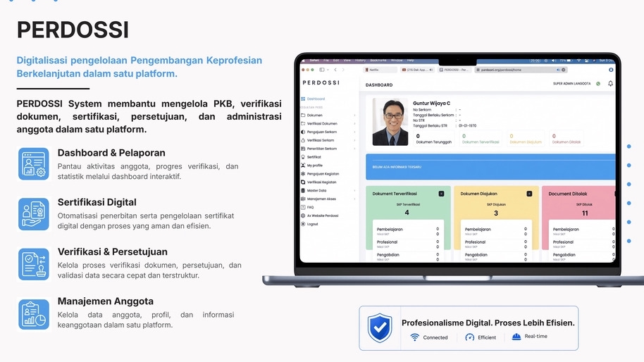Expand the Verifikasi Dokumen menu chevron
The width and height of the screenshot is (644, 362).
354,123
